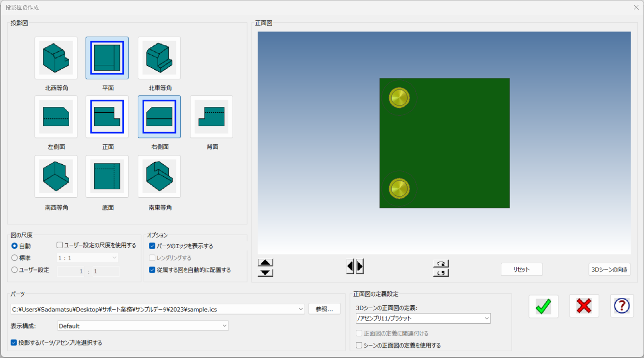Select the 標準 scale radio button
Viewport: 644px width, 358px height.
(15, 258)
